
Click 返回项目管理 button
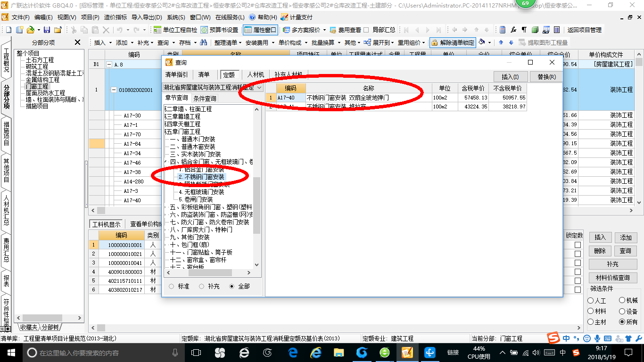click(585, 30)
